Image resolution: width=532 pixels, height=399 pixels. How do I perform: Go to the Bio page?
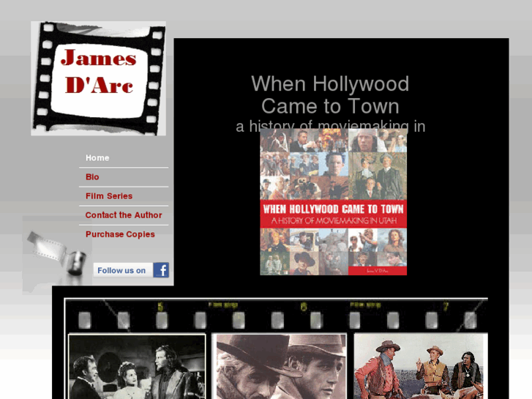click(x=92, y=177)
